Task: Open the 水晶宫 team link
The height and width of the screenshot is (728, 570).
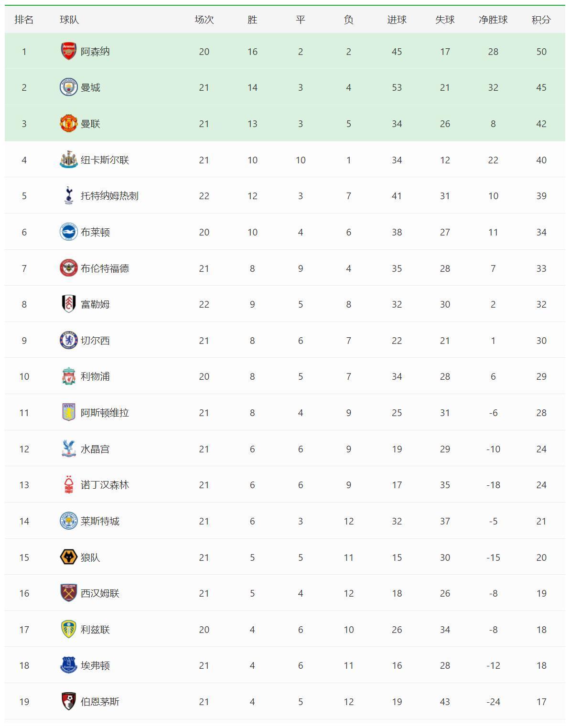Action: tap(95, 449)
